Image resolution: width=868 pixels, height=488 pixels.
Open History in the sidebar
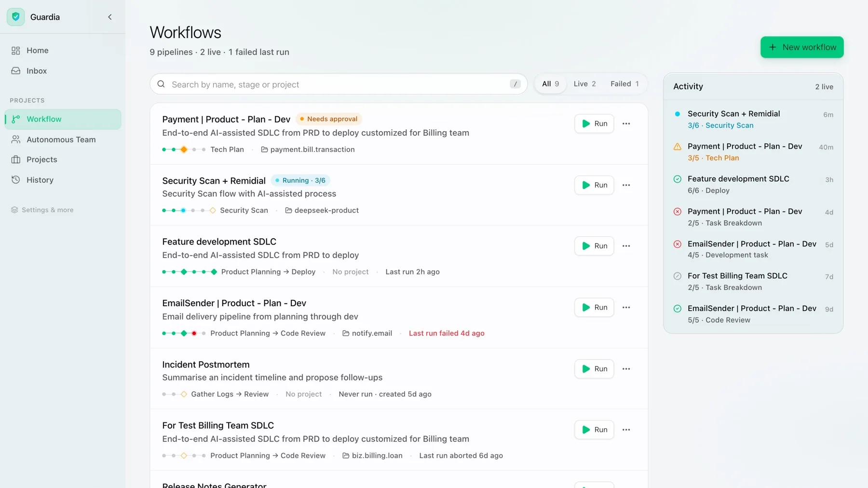point(63,180)
